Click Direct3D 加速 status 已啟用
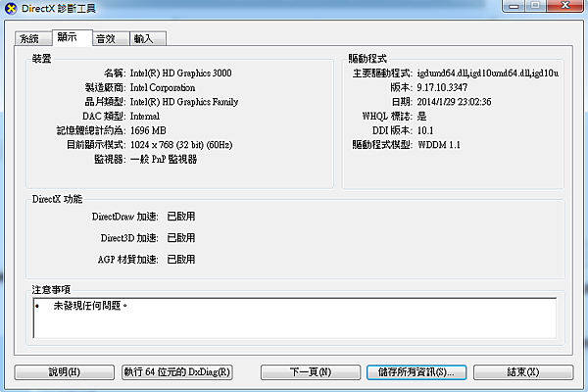 tap(181, 238)
